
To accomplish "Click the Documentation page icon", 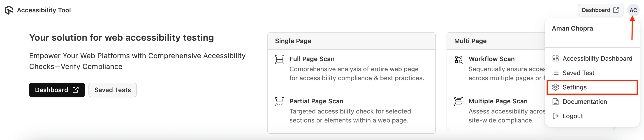I will pyautogui.click(x=556, y=102).
